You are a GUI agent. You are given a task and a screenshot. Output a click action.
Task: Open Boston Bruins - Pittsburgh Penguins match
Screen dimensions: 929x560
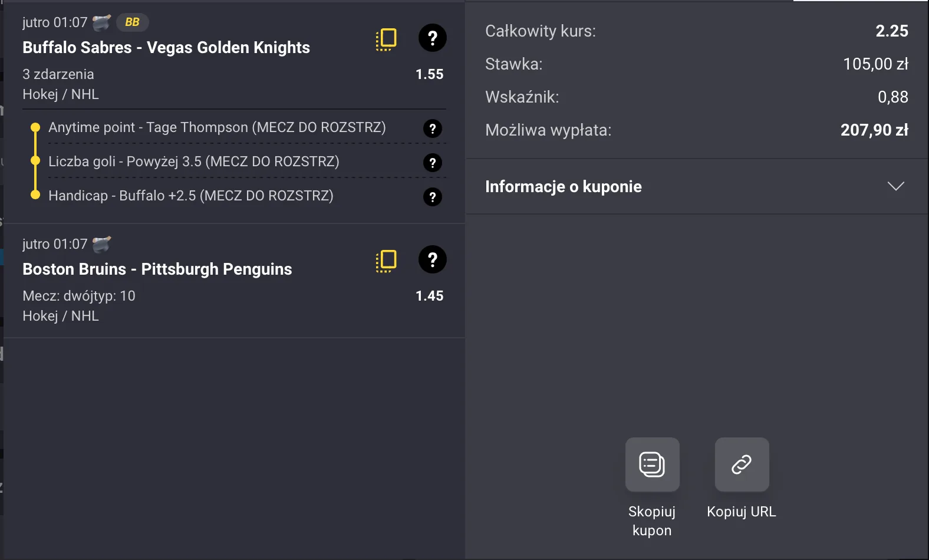[x=157, y=269]
